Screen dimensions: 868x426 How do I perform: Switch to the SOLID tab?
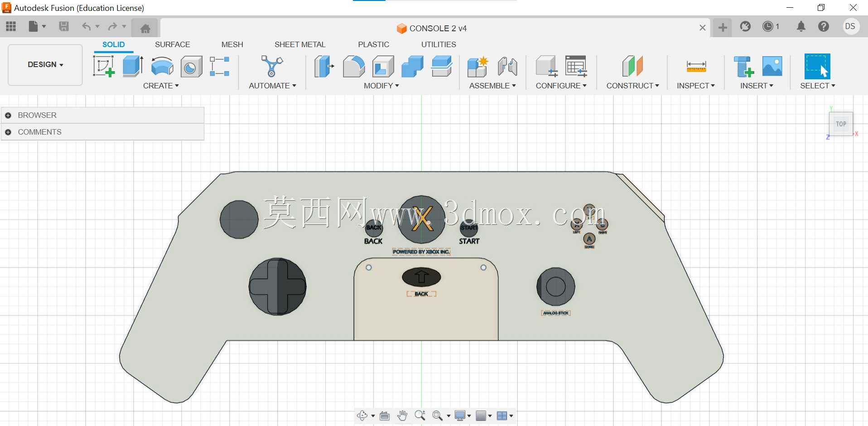point(113,44)
